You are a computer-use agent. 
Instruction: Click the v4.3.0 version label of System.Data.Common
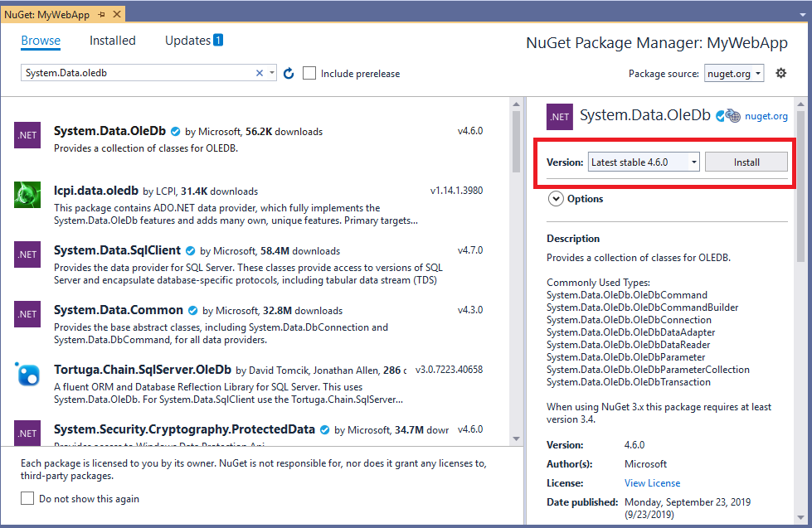(x=469, y=310)
